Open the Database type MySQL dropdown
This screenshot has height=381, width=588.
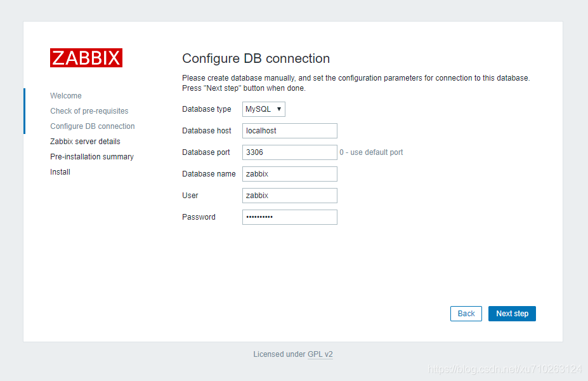point(264,109)
